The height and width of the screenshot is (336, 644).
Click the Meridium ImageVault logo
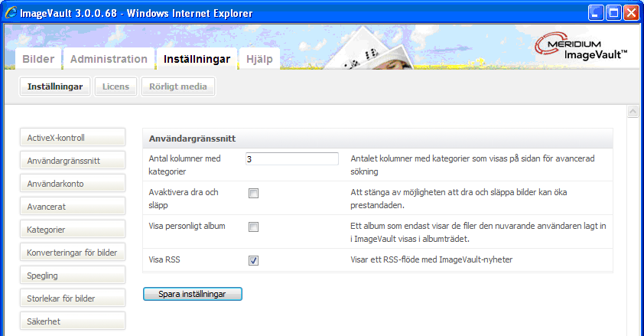pyautogui.click(x=581, y=48)
